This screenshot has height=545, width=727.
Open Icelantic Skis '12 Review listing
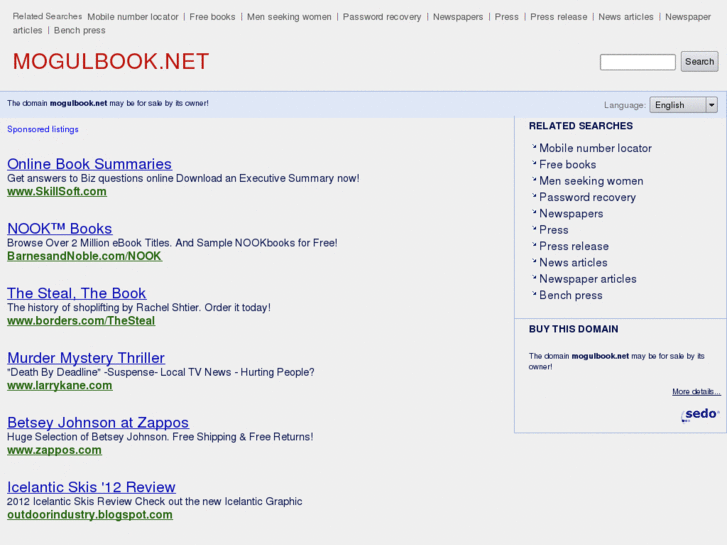91,487
